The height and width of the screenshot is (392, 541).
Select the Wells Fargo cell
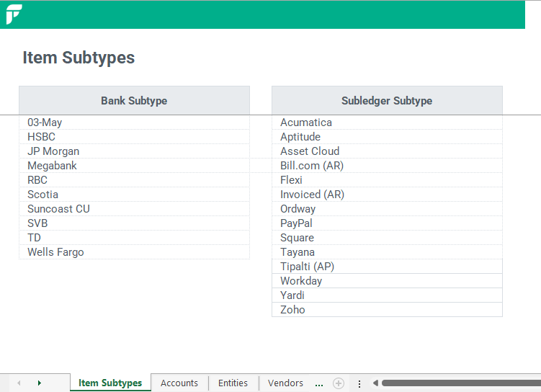click(x=134, y=252)
